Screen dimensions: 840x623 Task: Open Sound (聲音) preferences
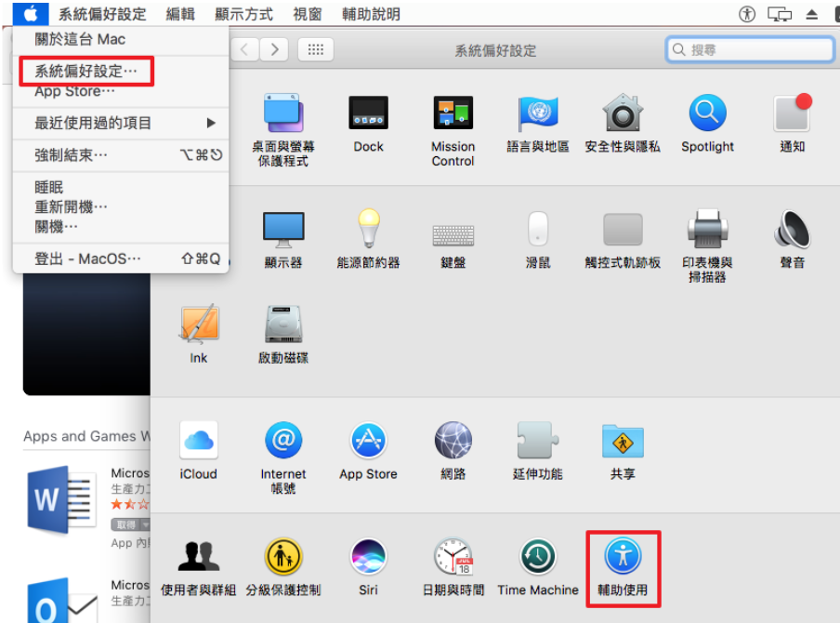pos(793,239)
